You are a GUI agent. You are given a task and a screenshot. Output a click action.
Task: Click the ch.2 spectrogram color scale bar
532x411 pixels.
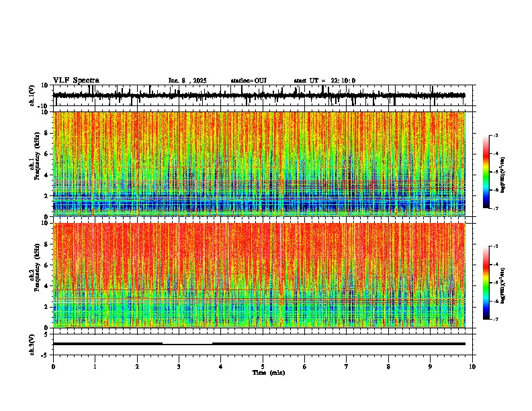point(486,283)
